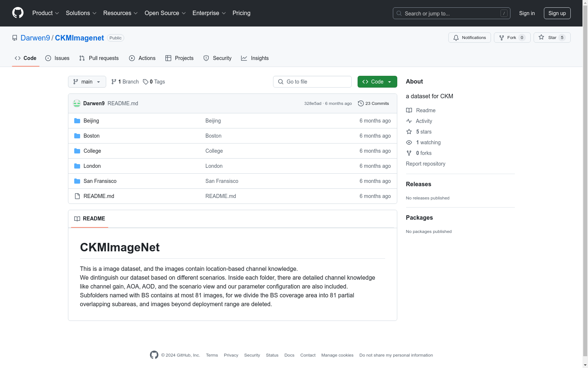Click the Boston folder icon
This screenshot has width=588, height=368.
point(77,136)
